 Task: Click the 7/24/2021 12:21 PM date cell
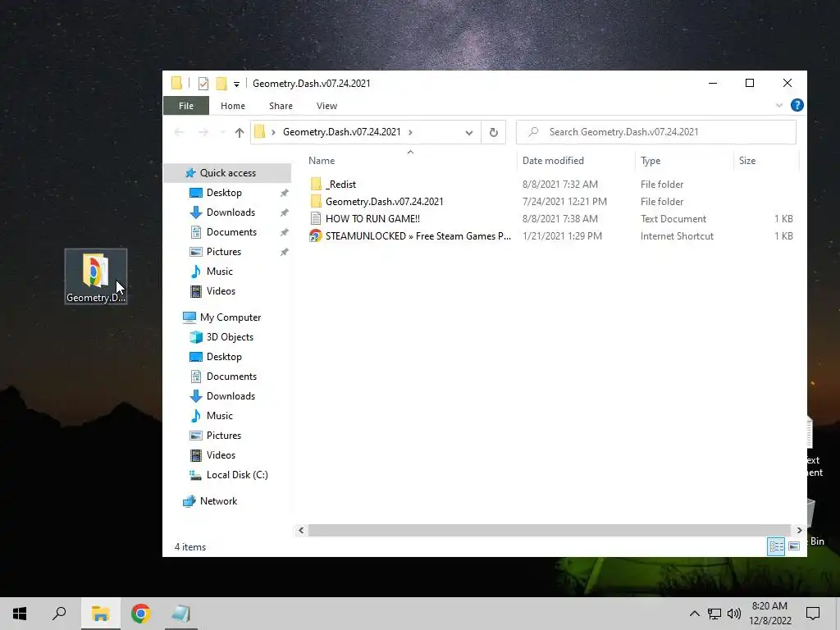[x=564, y=202]
